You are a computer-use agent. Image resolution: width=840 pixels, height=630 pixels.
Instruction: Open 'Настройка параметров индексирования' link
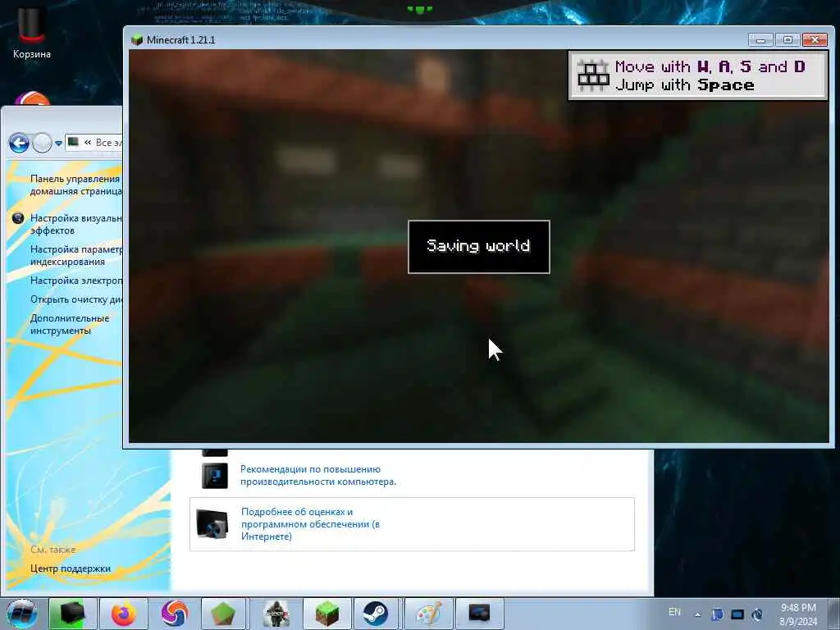click(76, 255)
